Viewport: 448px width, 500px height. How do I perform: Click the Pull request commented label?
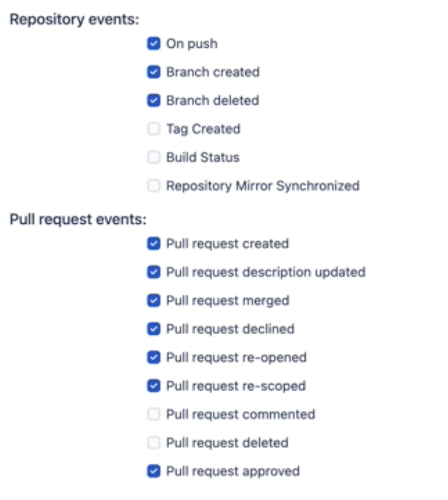(240, 414)
